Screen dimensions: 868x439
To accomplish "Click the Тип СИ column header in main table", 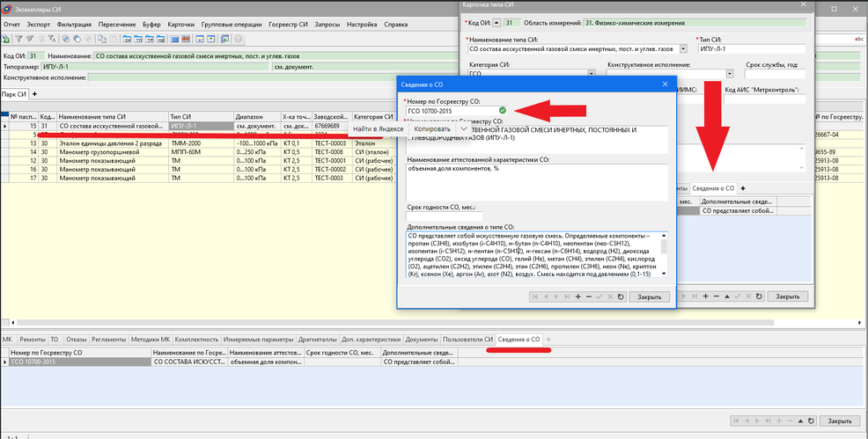I will click(201, 117).
